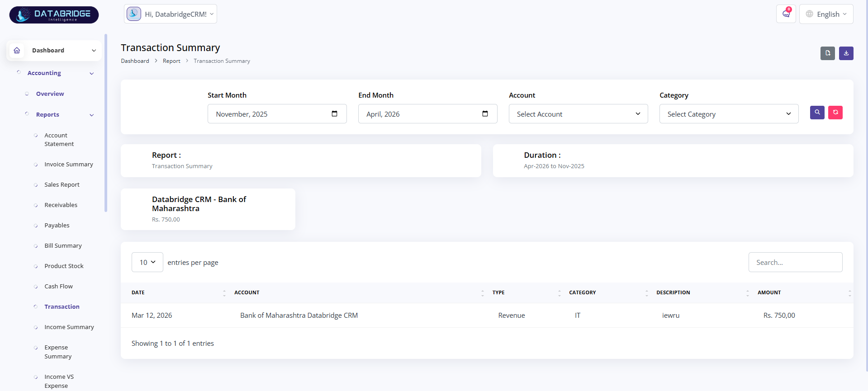868x391 pixels.
Task: Click the IT category cell
Action: pos(578,316)
